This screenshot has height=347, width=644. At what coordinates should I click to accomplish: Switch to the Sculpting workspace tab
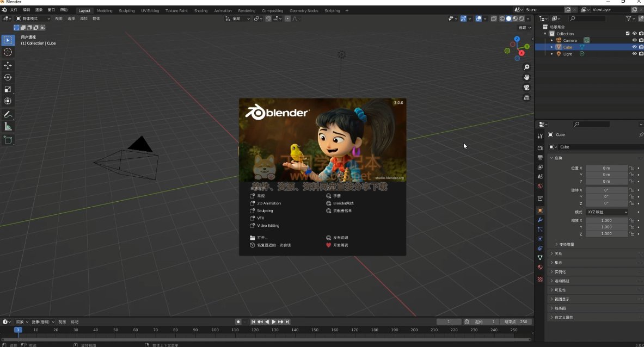tap(127, 10)
